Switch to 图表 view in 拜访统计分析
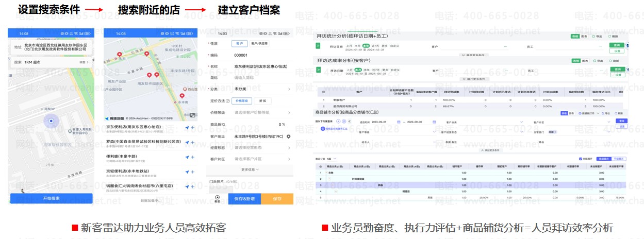 pyautogui.click(x=584, y=37)
